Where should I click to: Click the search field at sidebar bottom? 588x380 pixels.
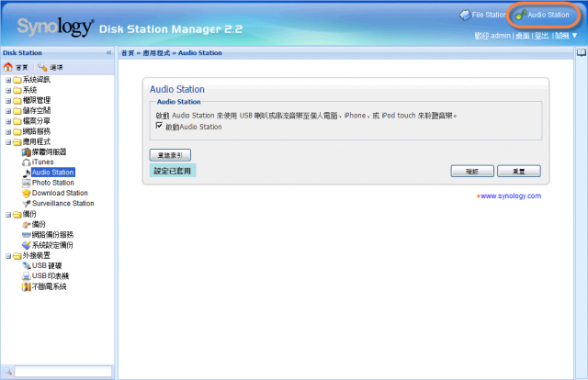[x=63, y=372]
